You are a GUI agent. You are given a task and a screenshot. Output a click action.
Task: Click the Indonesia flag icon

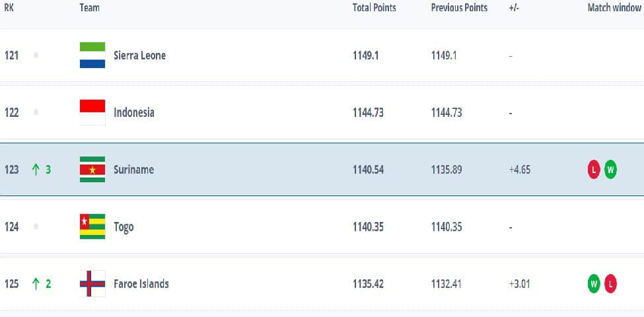tap(92, 112)
